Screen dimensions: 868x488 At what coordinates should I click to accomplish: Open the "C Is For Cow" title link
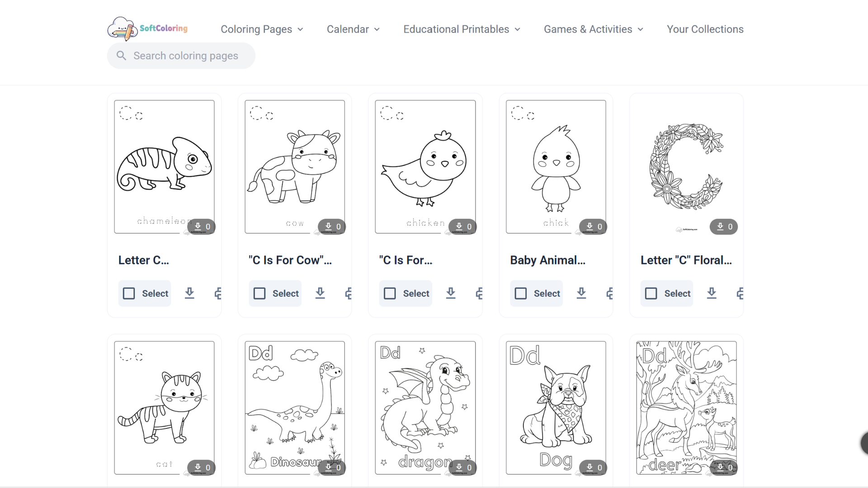click(x=290, y=260)
